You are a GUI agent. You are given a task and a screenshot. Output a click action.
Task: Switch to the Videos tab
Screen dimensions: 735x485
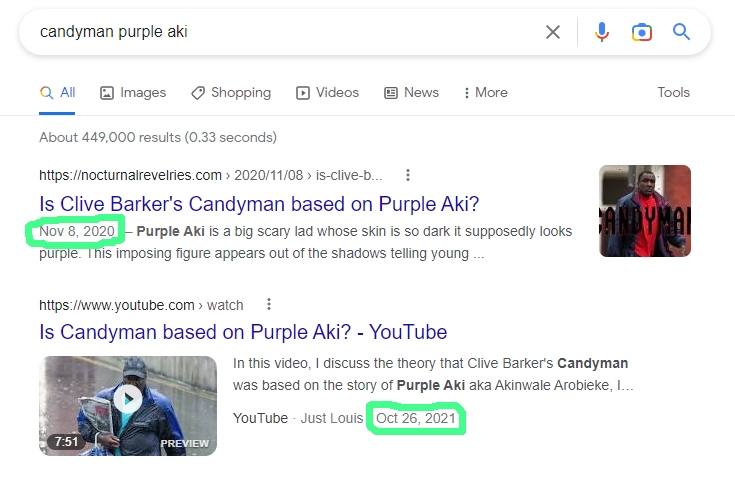(327, 92)
